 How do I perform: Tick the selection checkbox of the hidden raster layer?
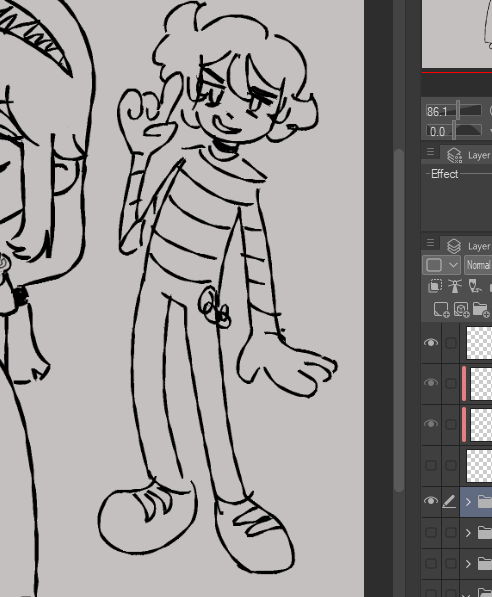(x=451, y=465)
